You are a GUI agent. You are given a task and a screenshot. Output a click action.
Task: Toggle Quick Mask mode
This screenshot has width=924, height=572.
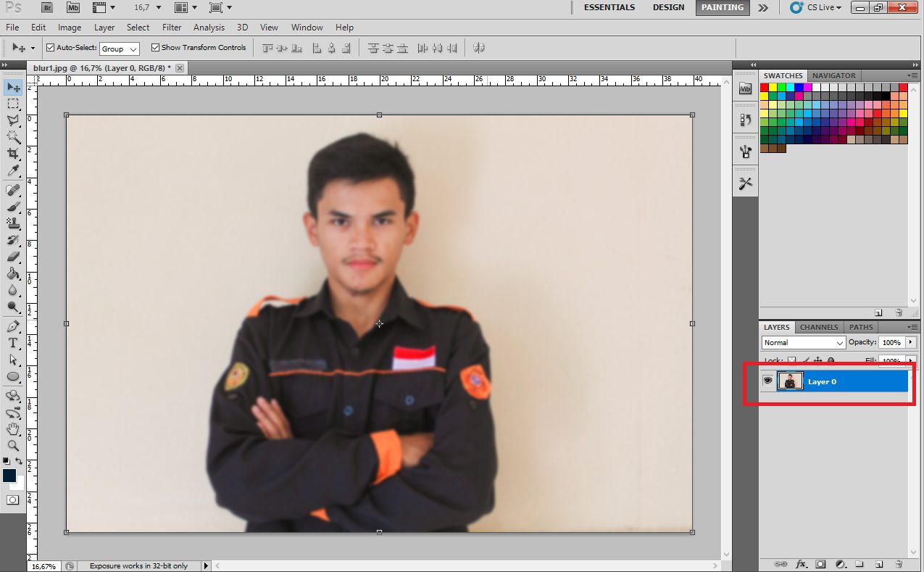coord(13,500)
